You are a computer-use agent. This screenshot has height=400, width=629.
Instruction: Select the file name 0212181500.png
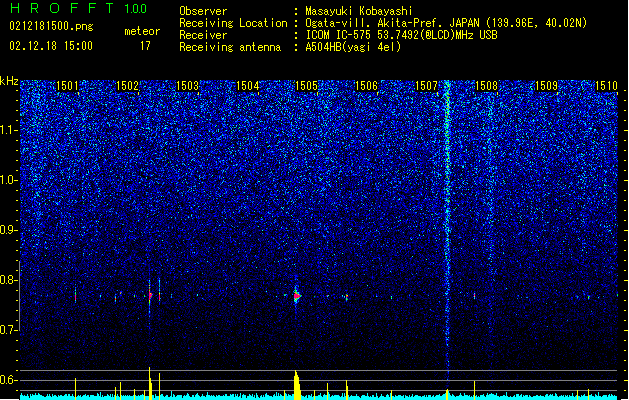click(x=51, y=27)
